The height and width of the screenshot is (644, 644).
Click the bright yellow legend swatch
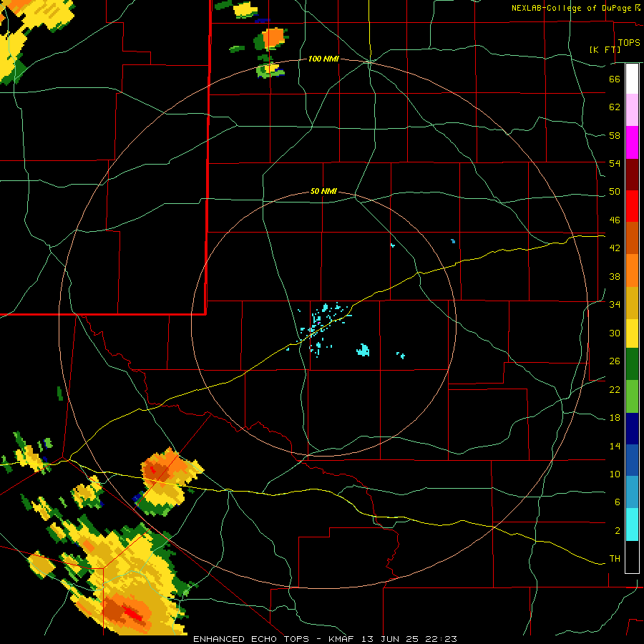(x=632, y=333)
